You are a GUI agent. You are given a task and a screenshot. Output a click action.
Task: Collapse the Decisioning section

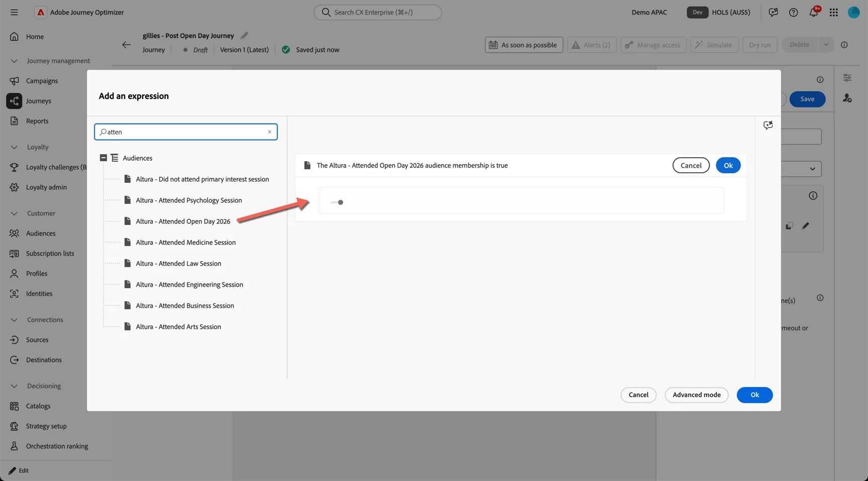tap(14, 386)
